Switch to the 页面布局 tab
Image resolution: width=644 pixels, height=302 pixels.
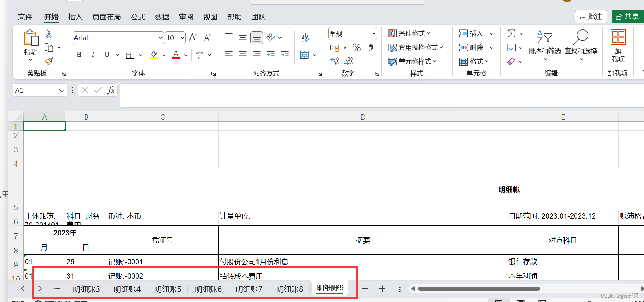[x=106, y=17]
